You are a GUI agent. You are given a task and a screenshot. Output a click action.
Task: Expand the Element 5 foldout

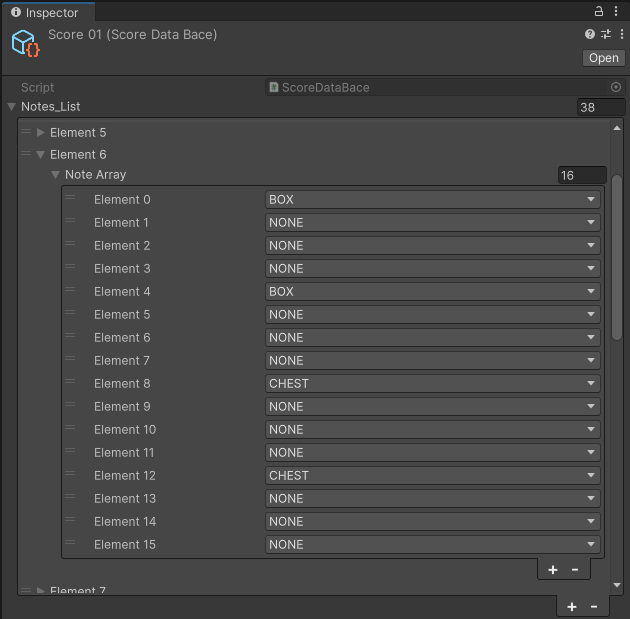tap(41, 133)
